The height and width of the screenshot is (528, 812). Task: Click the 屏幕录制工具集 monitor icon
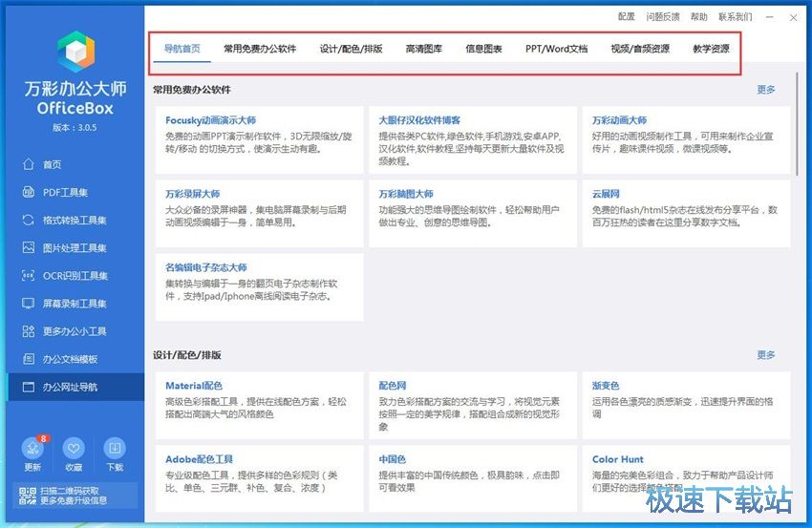pyautogui.click(x=29, y=304)
